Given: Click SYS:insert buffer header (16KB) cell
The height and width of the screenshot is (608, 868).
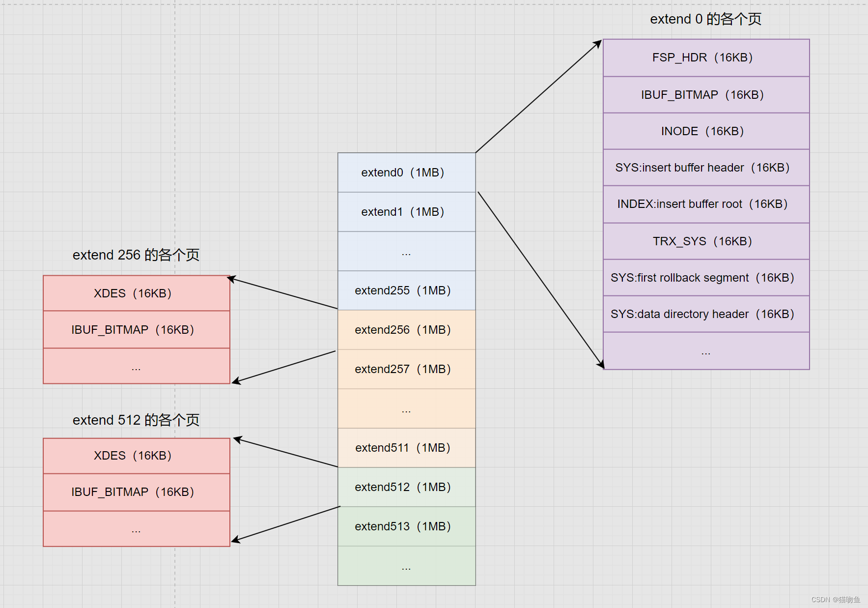Looking at the screenshot, I should pyautogui.click(x=706, y=168).
